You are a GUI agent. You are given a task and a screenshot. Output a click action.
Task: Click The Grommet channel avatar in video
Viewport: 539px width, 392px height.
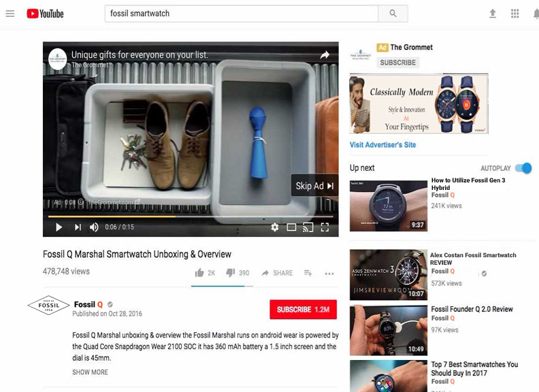pos(57,59)
